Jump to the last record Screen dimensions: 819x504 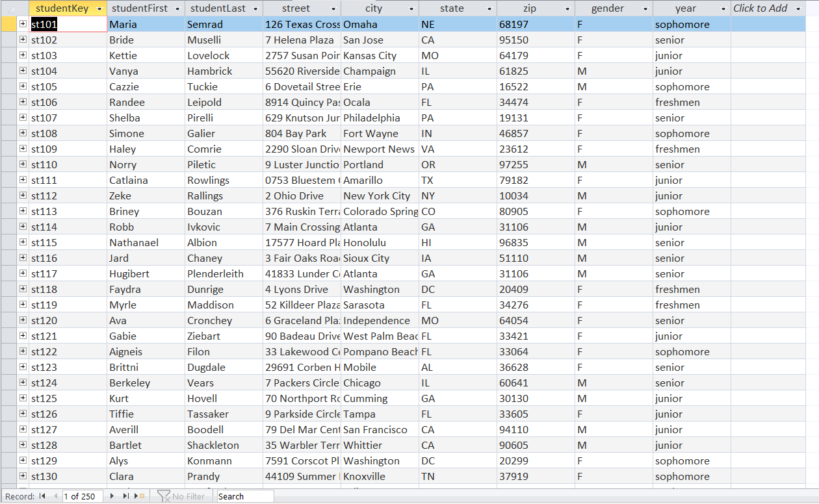click(125, 496)
